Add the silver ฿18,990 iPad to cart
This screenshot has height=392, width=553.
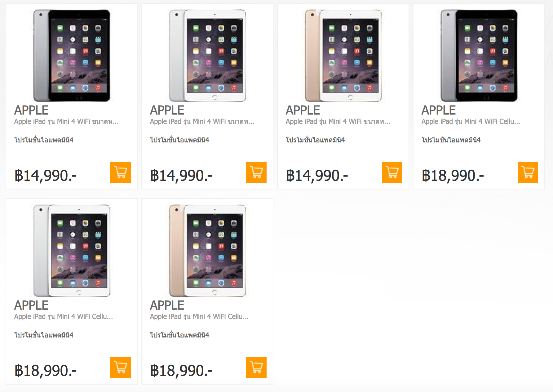120,368
